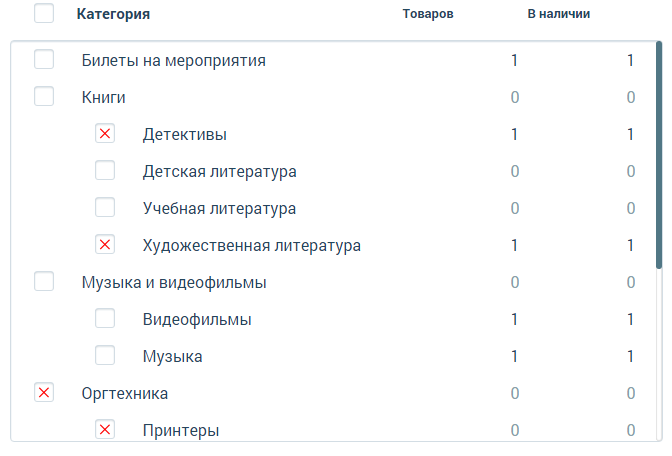
Task: Deselect the Принтеры checkbox
Action: pyautogui.click(x=105, y=430)
